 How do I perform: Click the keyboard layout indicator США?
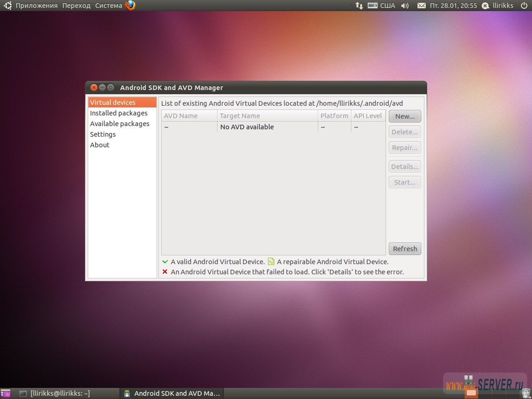click(387, 6)
